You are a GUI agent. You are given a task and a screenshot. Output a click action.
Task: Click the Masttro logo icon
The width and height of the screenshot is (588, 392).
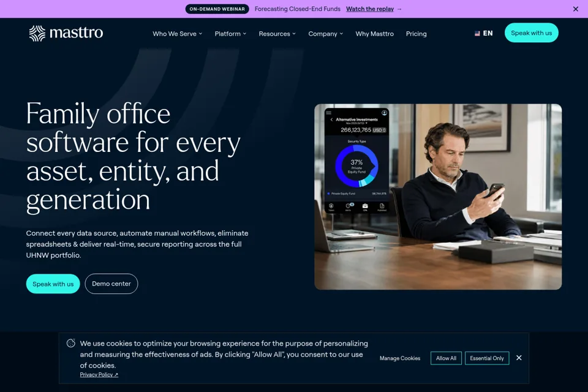pos(37,34)
